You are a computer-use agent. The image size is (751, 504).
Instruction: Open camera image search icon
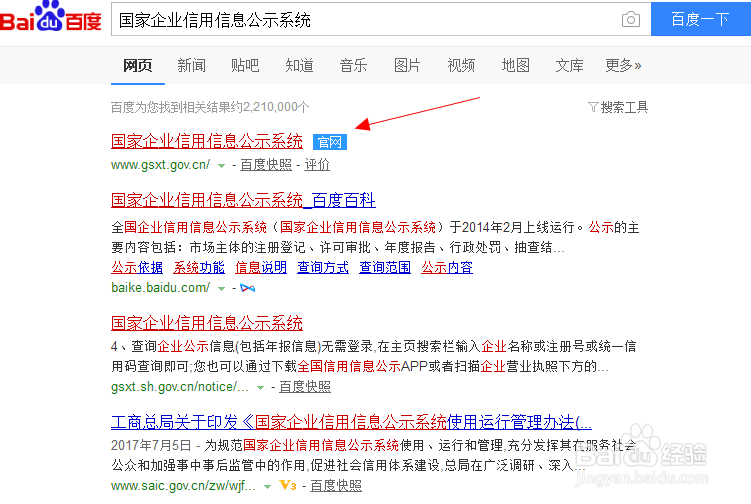point(630,19)
